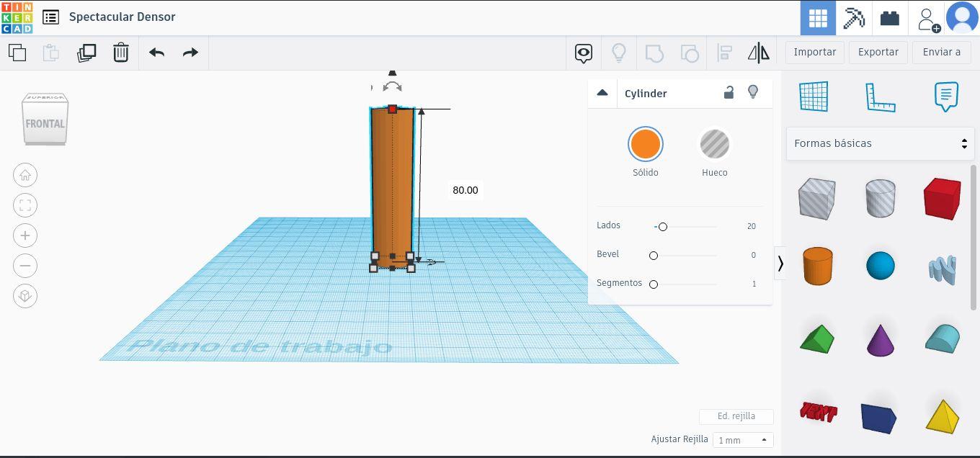
Task: Redo the last action
Action: (190, 53)
